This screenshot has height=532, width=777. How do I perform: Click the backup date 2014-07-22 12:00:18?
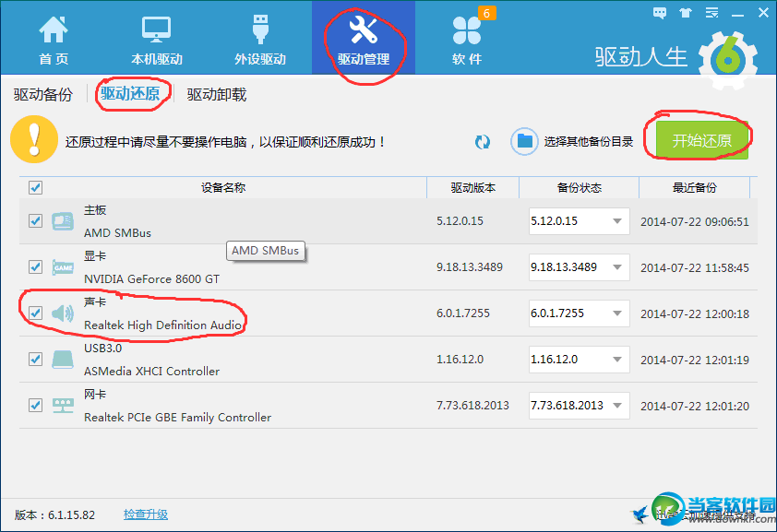695,313
